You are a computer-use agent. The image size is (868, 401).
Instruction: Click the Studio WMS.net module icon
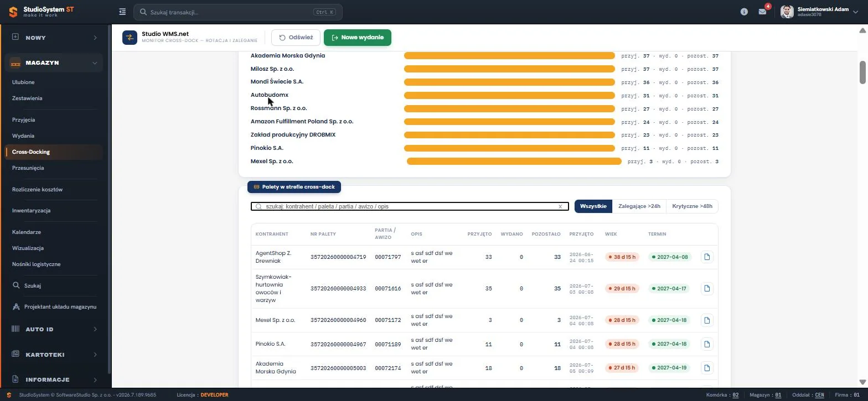[130, 38]
